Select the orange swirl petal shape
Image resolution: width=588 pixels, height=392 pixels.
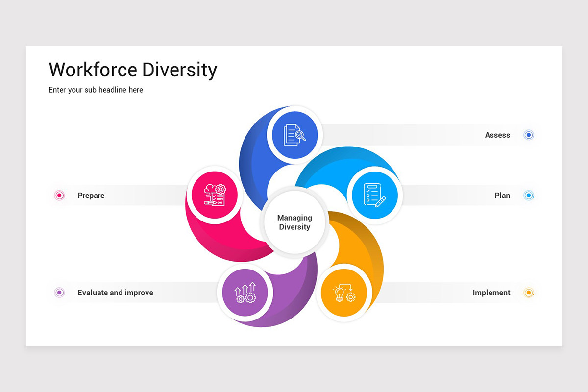372,250
